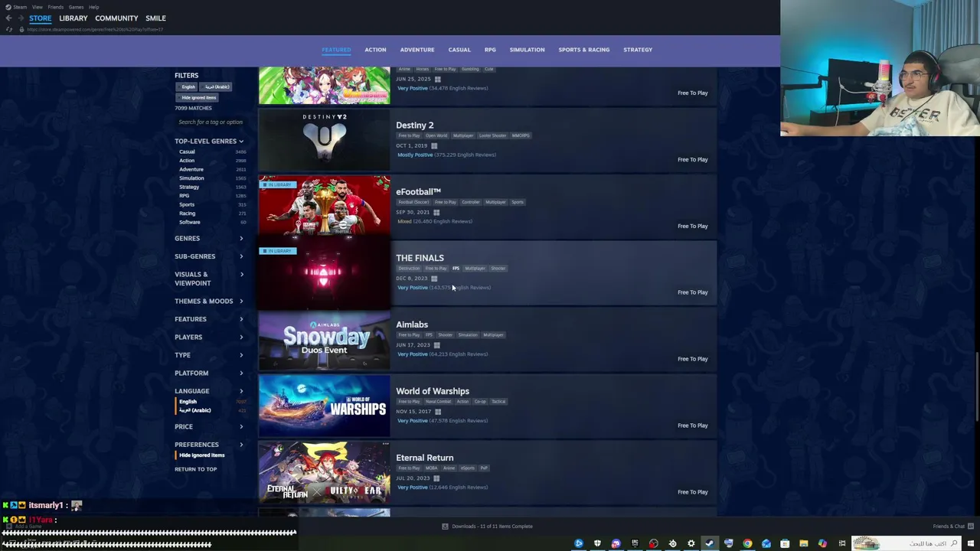Go forward using the Steam forward arrow
The image size is (980, 551).
point(21,18)
